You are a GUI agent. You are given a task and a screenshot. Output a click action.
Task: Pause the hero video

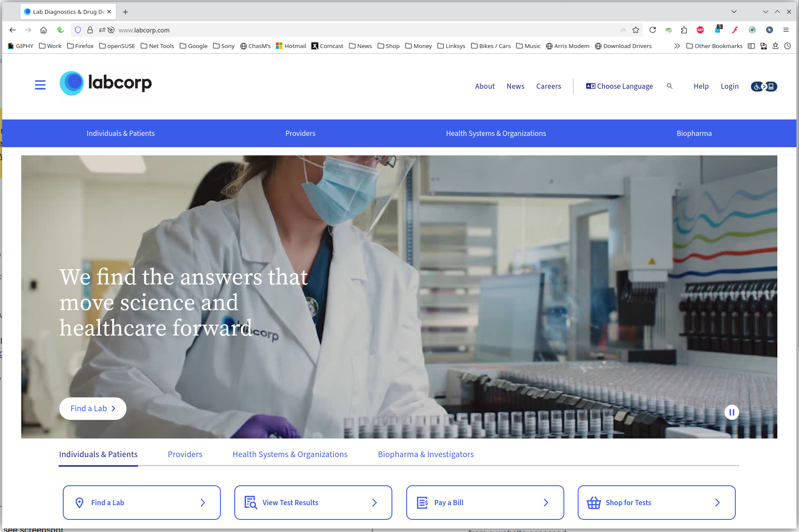(x=732, y=413)
